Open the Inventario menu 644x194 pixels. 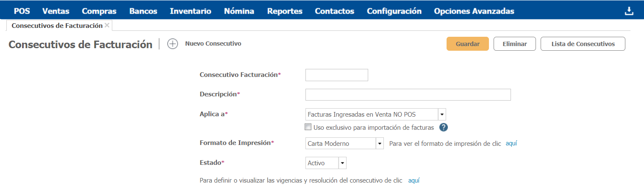(190, 11)
